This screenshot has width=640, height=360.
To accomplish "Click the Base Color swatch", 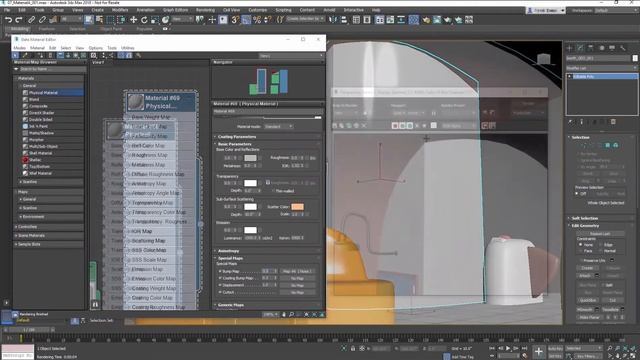I will pos(250,158).
